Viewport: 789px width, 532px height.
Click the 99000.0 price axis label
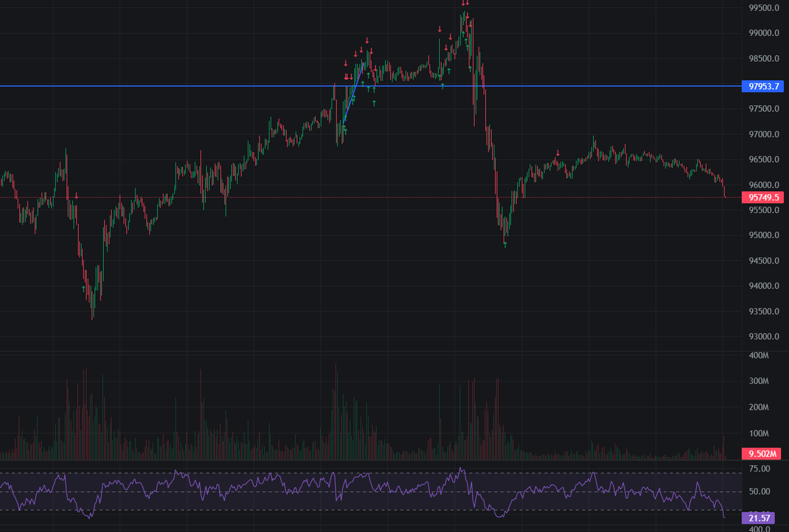764,34
